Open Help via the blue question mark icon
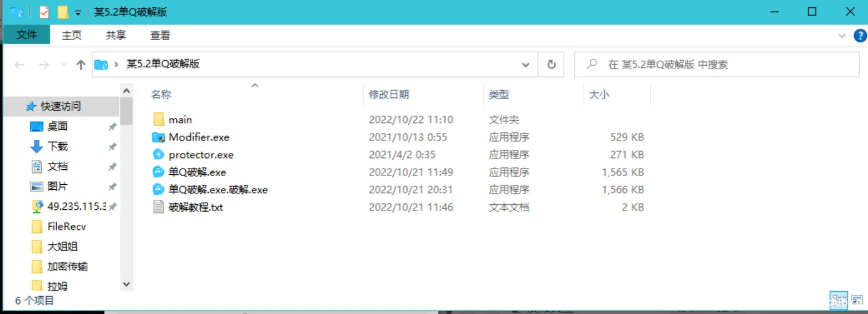The height and width of the screenshot is (314, 868). (x=860, y=36)
